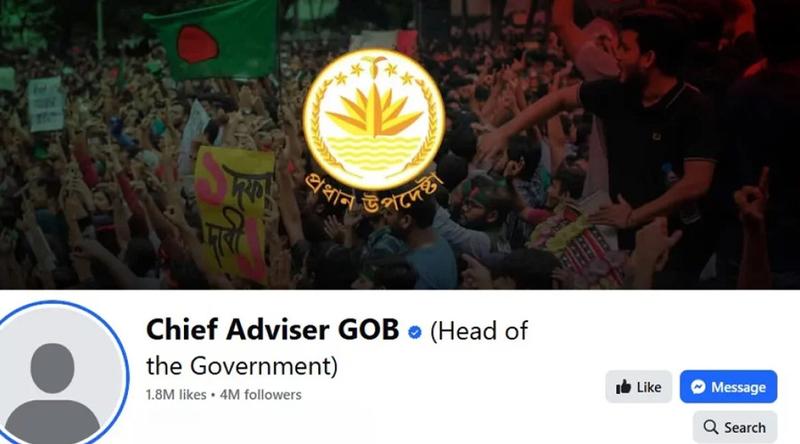Viewport: 800px width, 444px height.
Task: Click the magnifying glass Search icon
Action: pyautogui.click(x=710, y=427)
